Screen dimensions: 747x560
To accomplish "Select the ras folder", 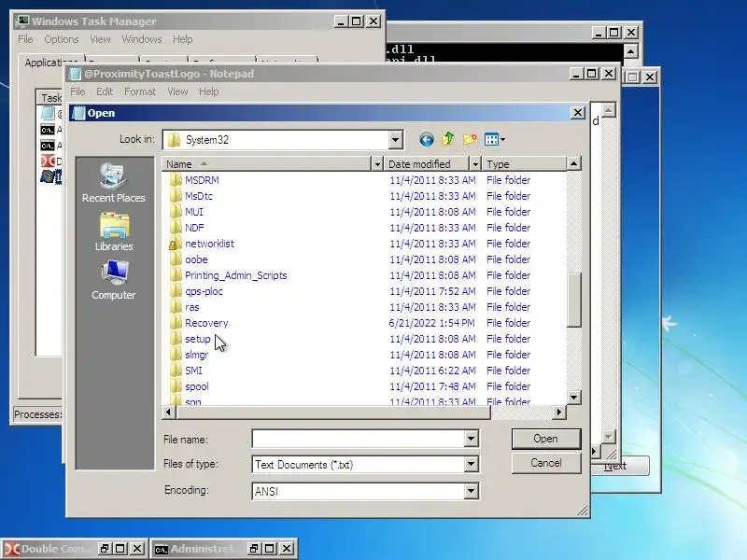I will tap(192, 307).
